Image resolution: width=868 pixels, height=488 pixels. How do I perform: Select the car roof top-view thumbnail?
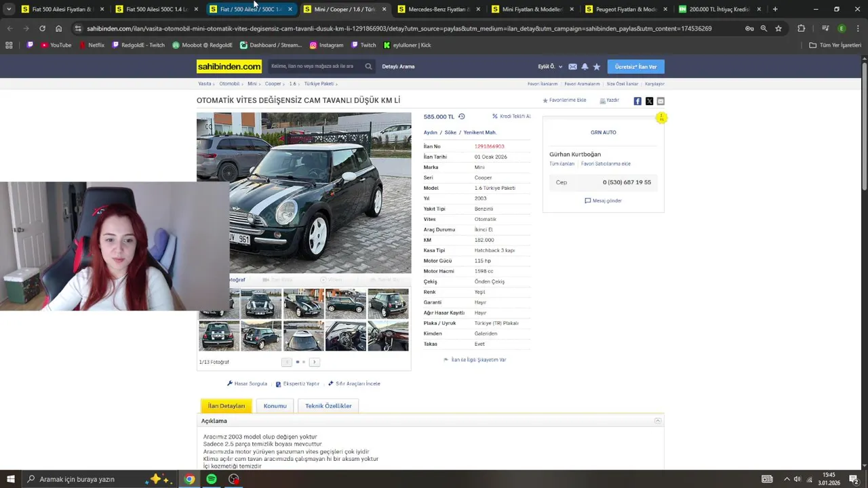tap(303, 336)
